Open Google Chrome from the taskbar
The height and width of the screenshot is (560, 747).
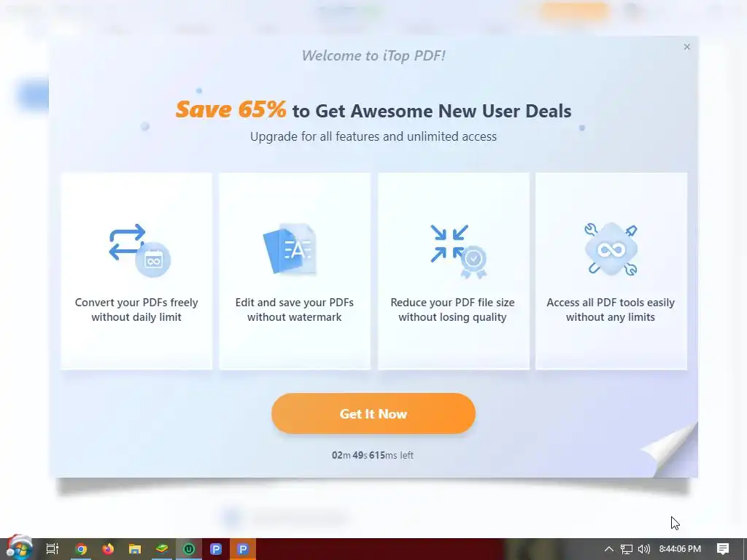[x=81, y=549]
